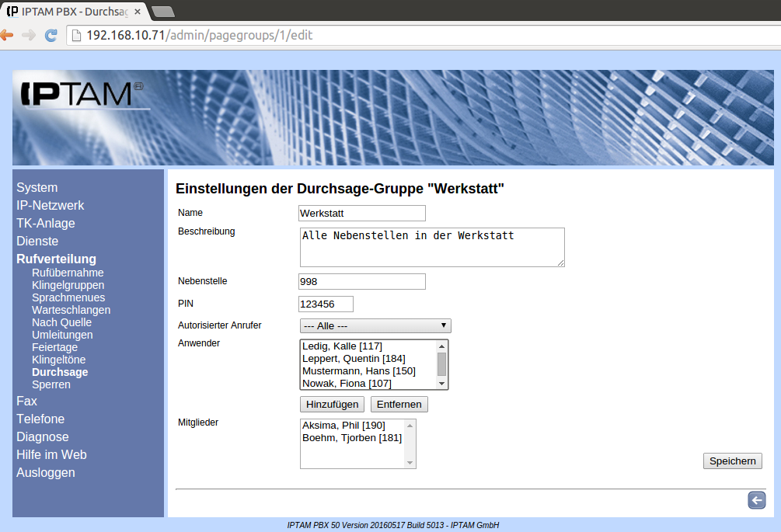Screen dimensions: 781x532
Task: Select Mustermann, Hans in Anwender list
Action: pos(353,371)
